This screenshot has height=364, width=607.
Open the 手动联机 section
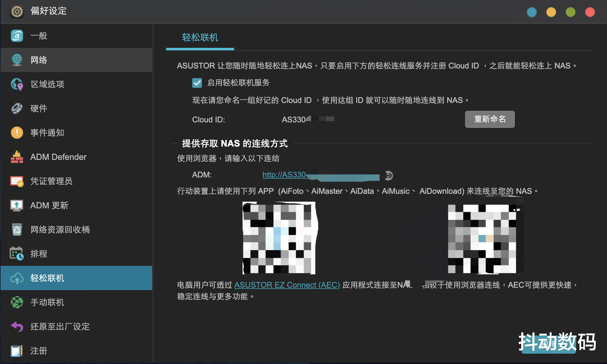click(76, 302)
